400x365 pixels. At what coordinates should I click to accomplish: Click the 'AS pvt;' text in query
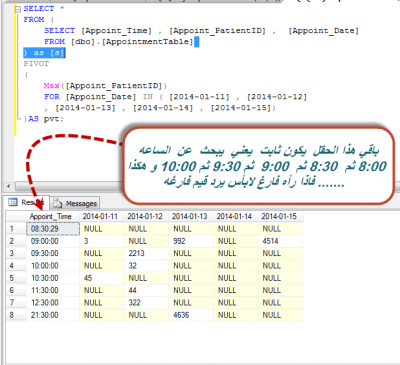pyautogui.click(x=46, y=119)
